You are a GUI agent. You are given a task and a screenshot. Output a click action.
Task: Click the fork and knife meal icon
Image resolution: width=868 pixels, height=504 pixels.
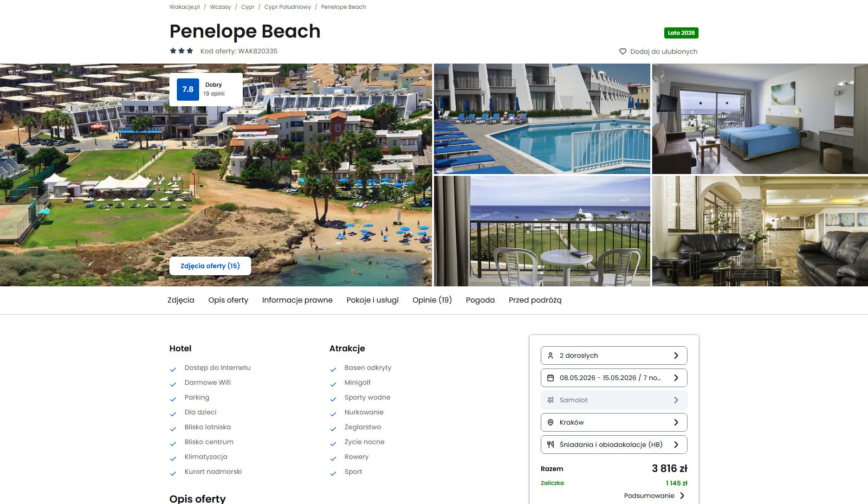[x=551, y=445]
